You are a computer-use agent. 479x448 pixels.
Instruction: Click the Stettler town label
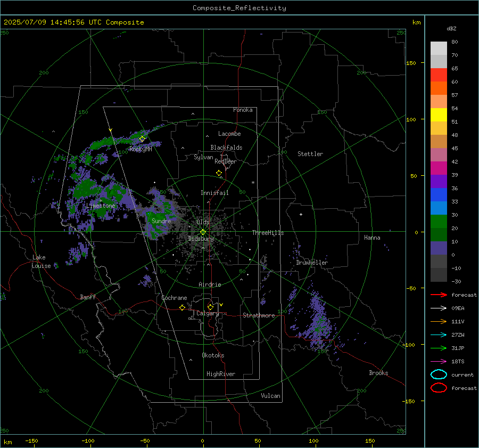pyautogui.click(x=310, y=154)
